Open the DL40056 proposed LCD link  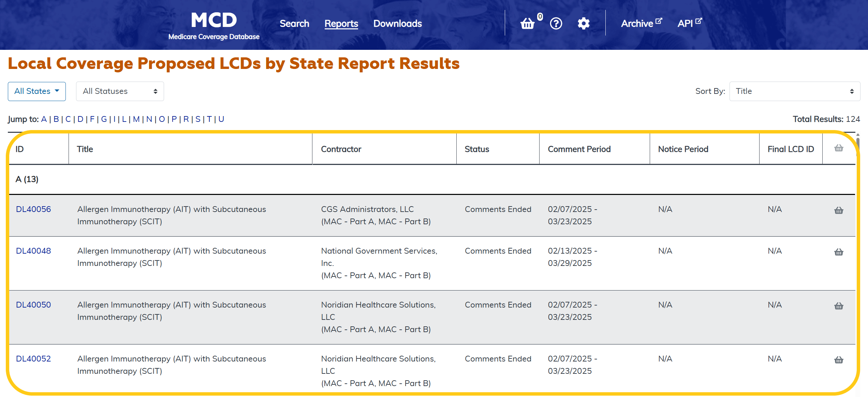pos(33,209)
